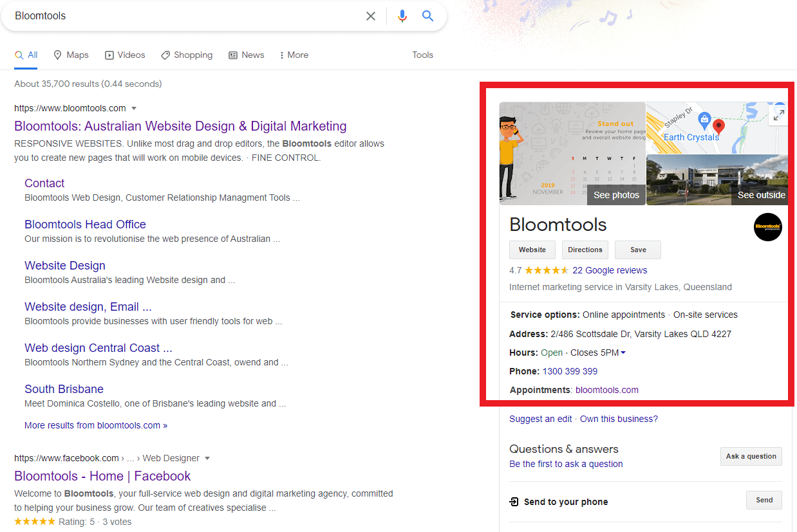Click the three-dot icon next to More
Viewport: 797px width, 532px height.
tap(281, 55)
